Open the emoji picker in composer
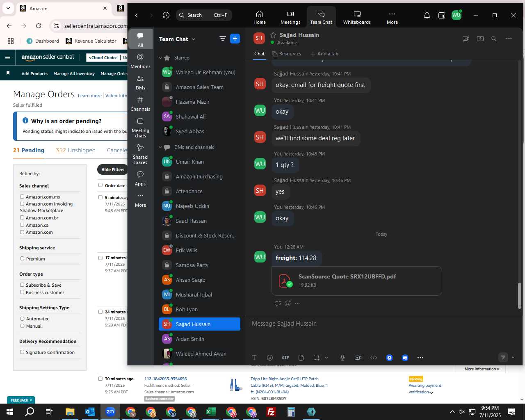The height and width of the screenshot is (420, 525). point(269,358)
